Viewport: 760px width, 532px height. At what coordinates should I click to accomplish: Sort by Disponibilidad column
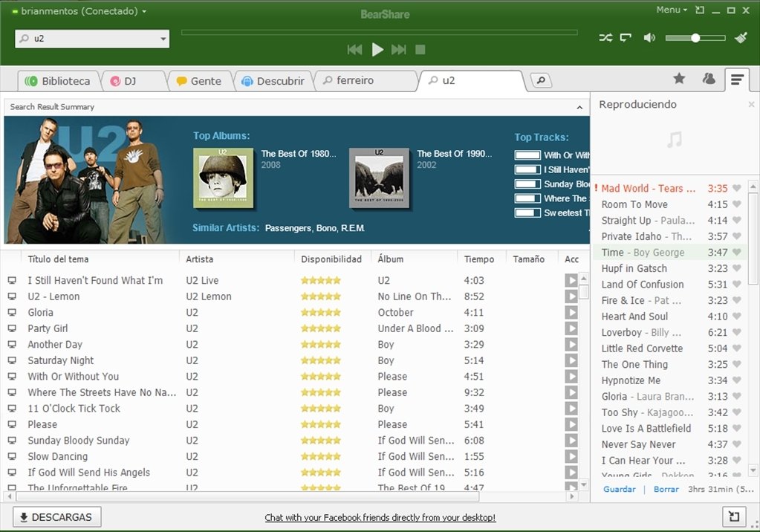point(332,259)
